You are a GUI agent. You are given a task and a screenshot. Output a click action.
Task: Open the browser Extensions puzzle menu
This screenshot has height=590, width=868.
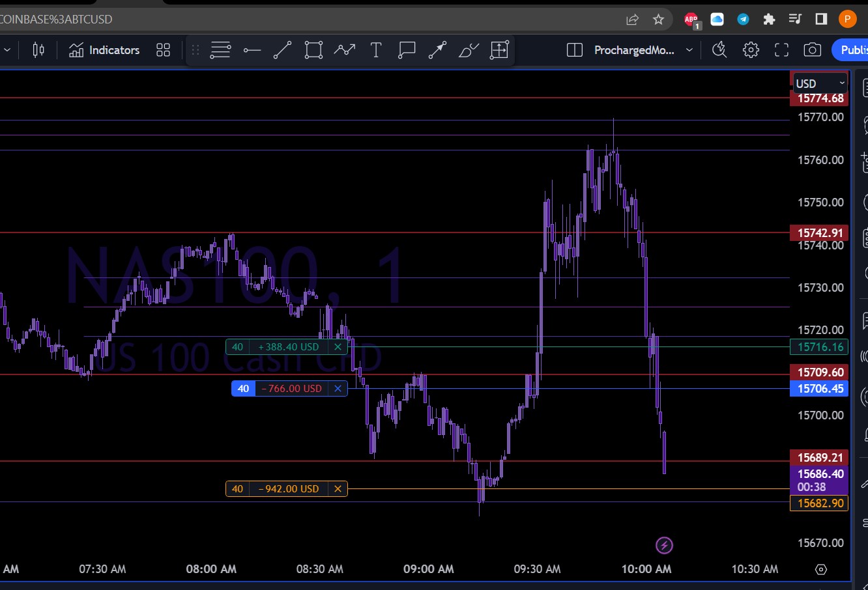click(x=769, y=20)
